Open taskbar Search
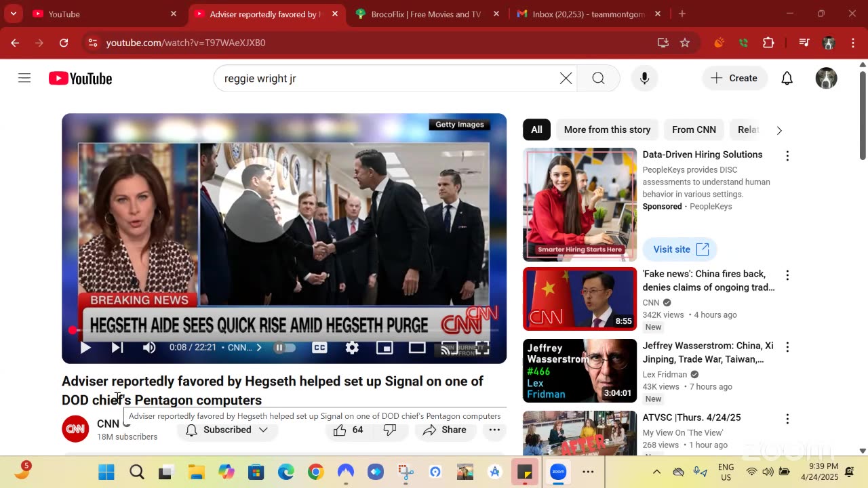Viewport: 868px width, 488px height. tap(136, 472)
